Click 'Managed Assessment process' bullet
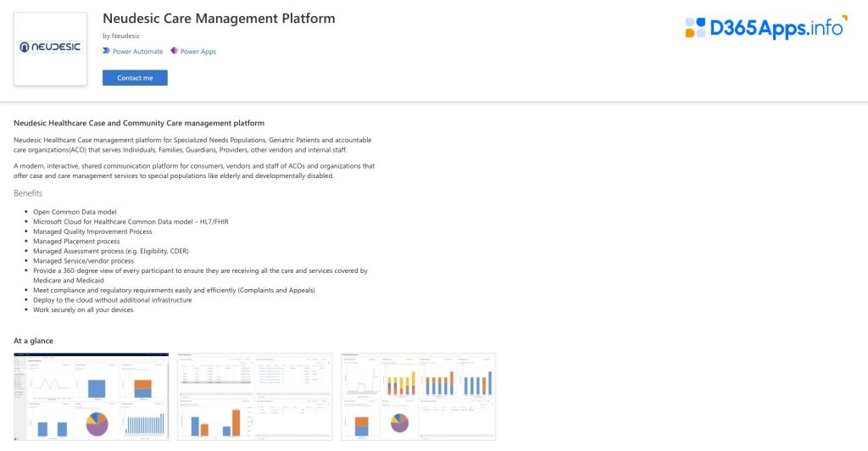Image resolution: width=868 pixels, height=451 pixels. click(x=111, y=251)
